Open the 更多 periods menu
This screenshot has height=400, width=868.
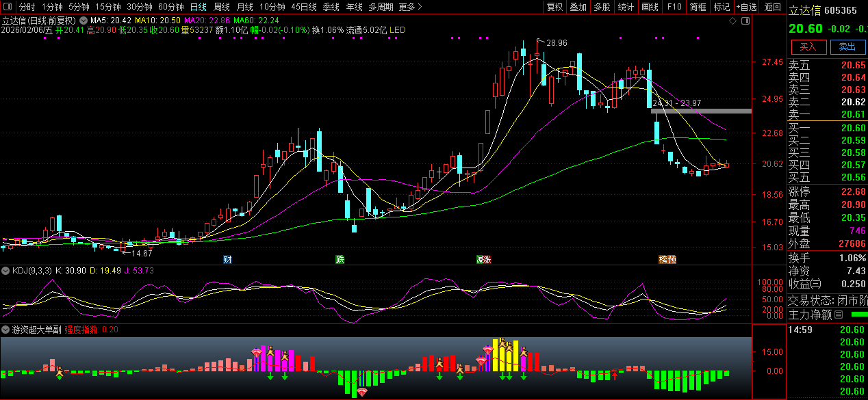pyautogui.click(x=410, y=7)
